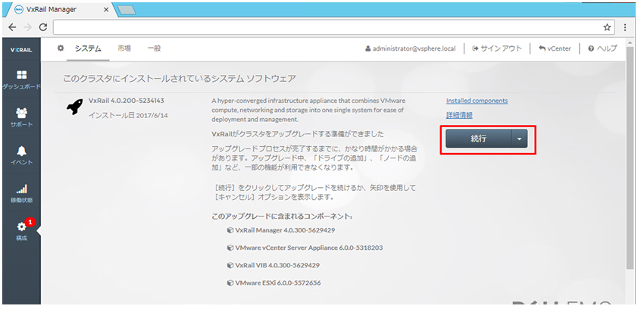Click the インストール日 2017/6/14 text

[128, 115]
